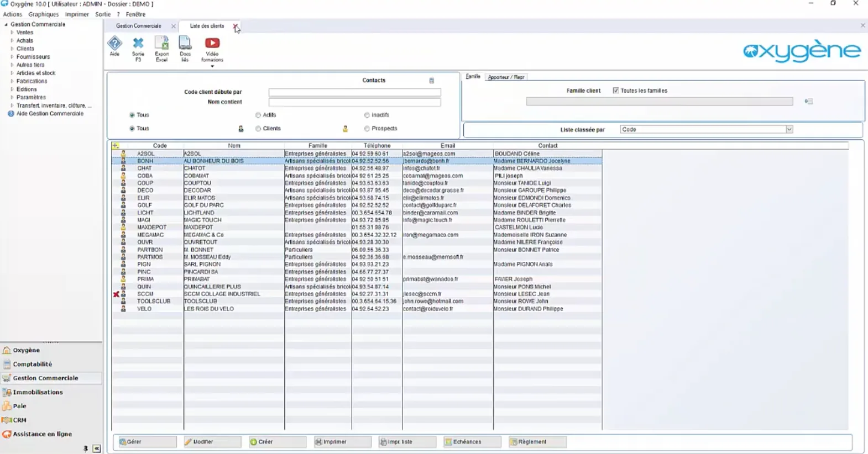Click the pin icon at sidebar bottom
This screenshot has height=454, width=868.
pos(86,448)
